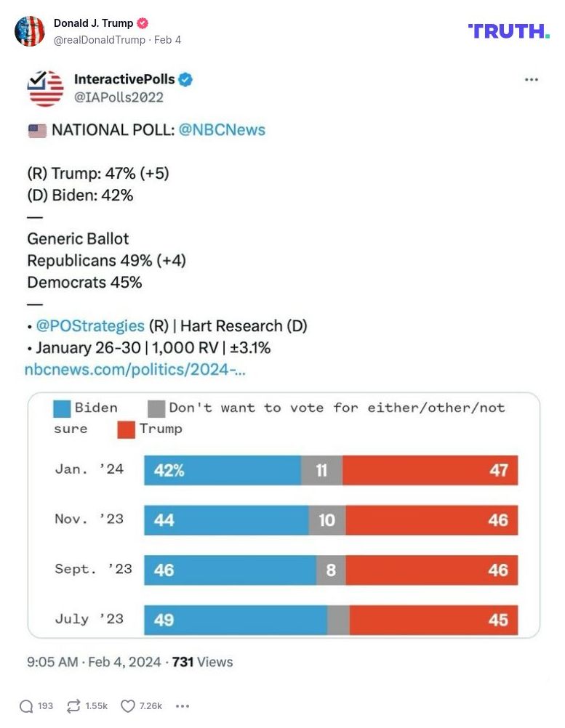
Task: Open the post options ellipsis near InteractivePolls
Action: [532, 80]
